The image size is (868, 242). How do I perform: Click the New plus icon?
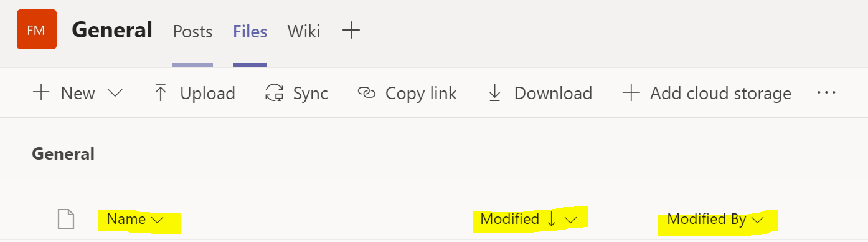pyautogui.click(x=41, y=94)
